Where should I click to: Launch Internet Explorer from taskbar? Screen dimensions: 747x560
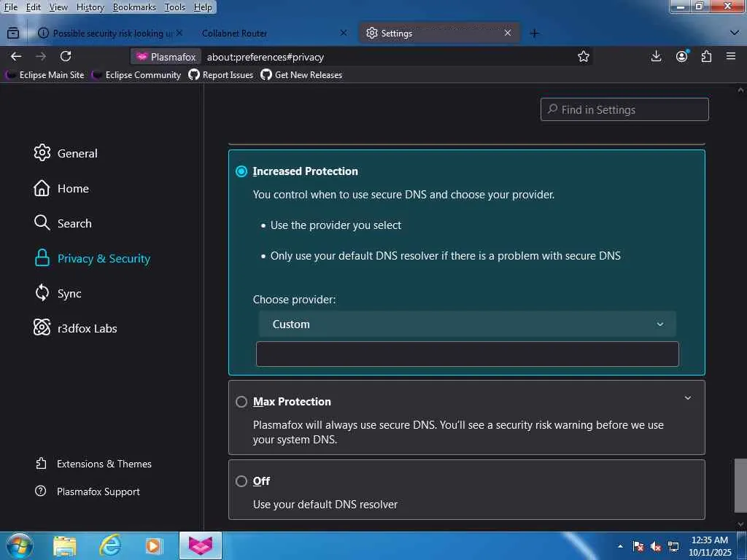pyautogui.click(x=109, y=545)
